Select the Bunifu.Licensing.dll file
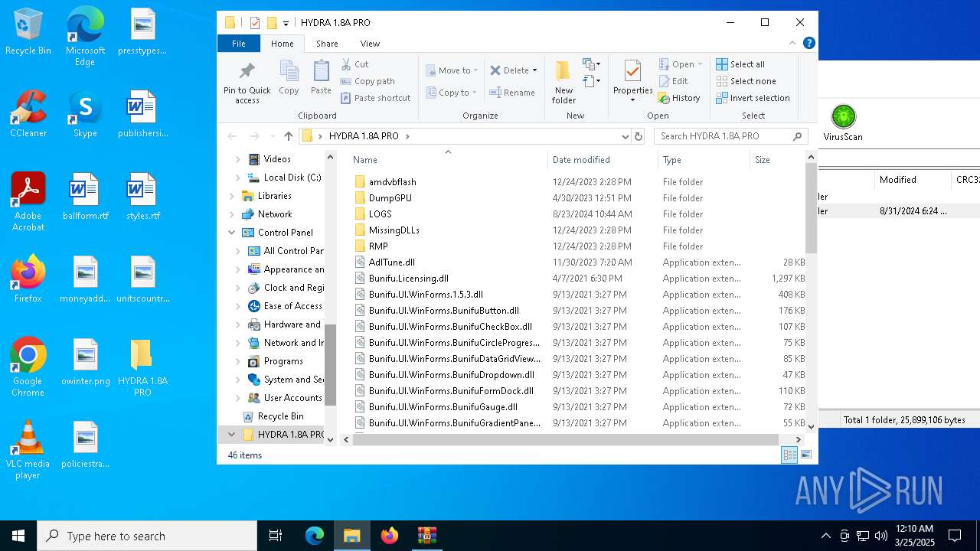This screenshot has height=551, width=980. coord(408,279)
